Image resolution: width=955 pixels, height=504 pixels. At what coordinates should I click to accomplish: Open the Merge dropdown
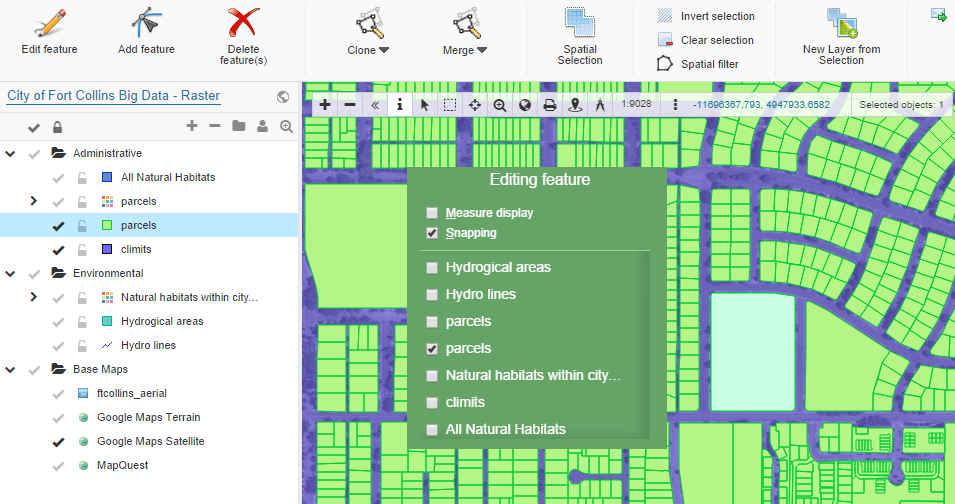click(465, 33)
